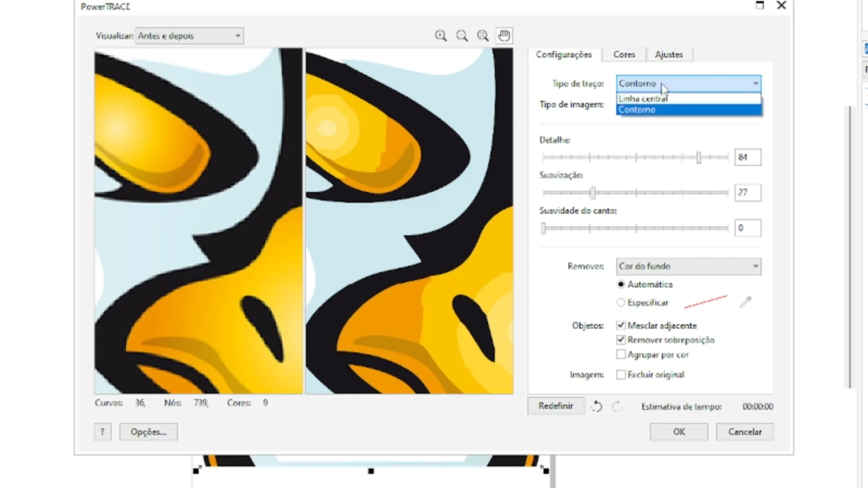This screenshot has height=488, width=868.
Task: Enable Excluir original checkbox
Action: (x=621, y=375)
